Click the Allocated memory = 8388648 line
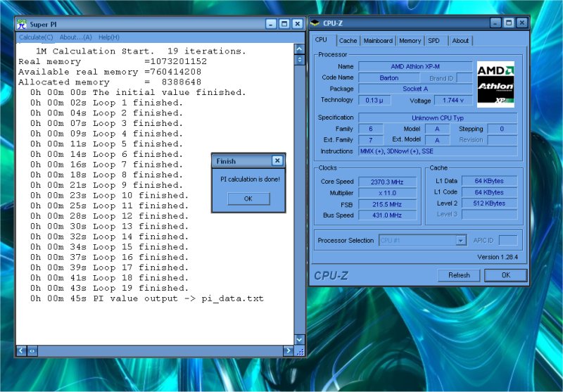563x392 pixels. coord(110,82)
